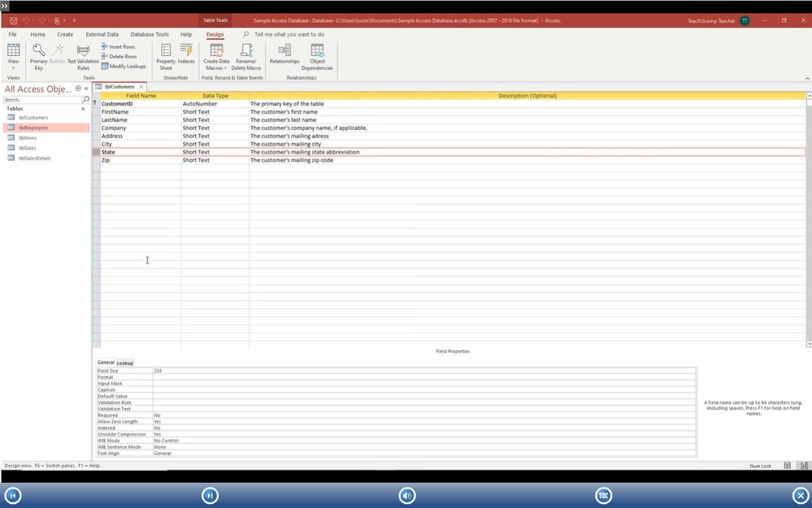The image size is (812, 508).
Task: Close the tblCustomers tab
Action: (x=141, y=86)
